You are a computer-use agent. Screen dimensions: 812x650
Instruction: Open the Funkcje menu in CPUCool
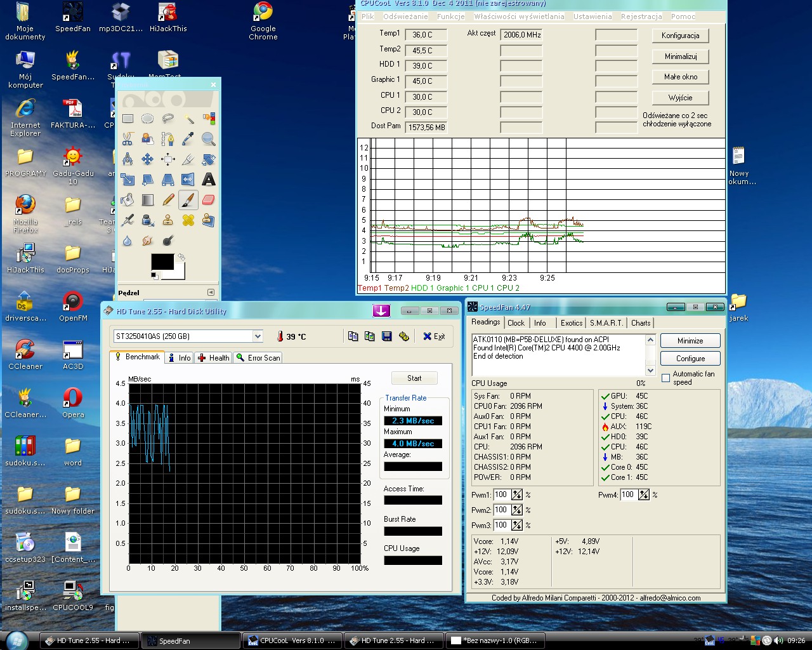[451, 17]
